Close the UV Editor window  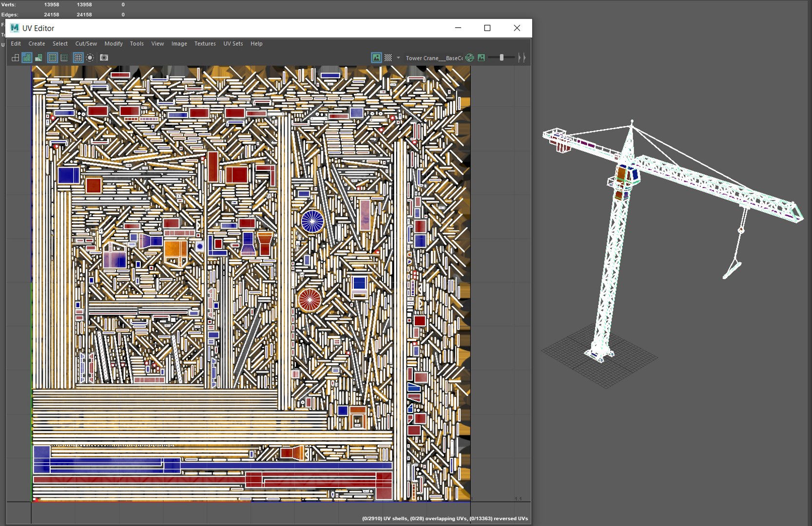(517, 28)
